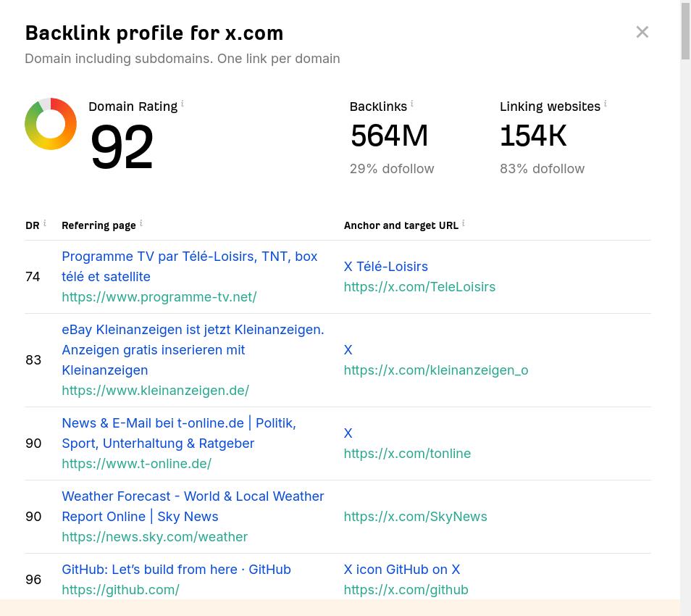
Task: Click DR value 90 in t-online row
Action: 33,443
